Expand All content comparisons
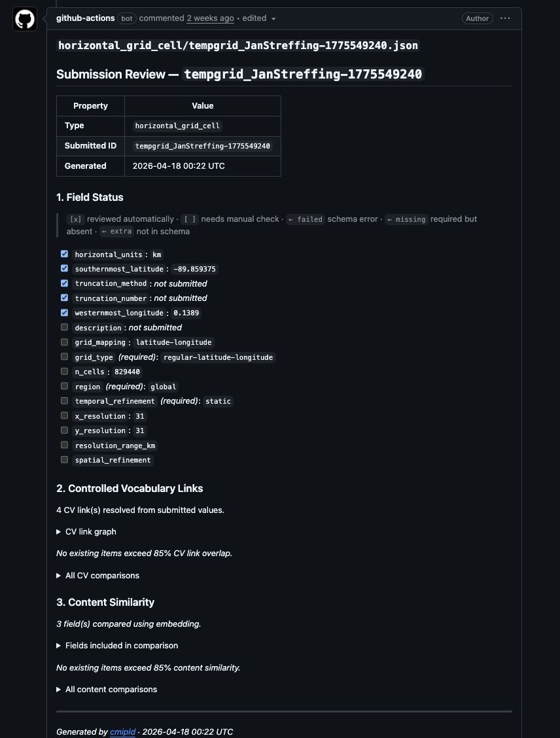The image size is (560, 738). 107,689
